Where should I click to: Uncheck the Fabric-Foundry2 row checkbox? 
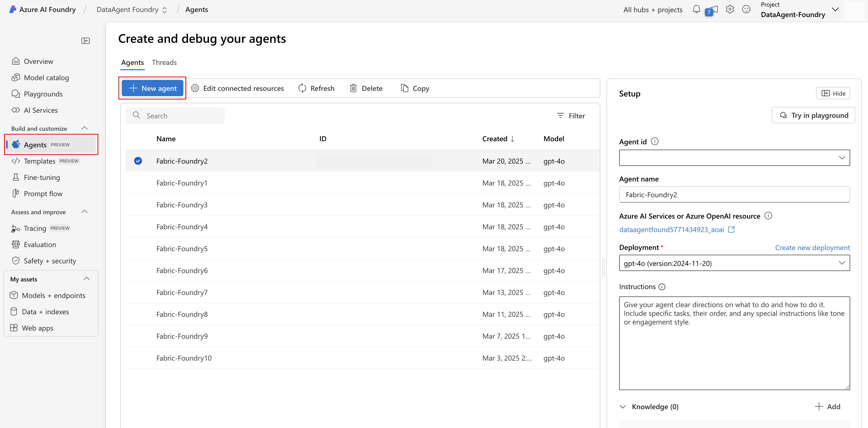pyautogui.click(x=138, y=161)
